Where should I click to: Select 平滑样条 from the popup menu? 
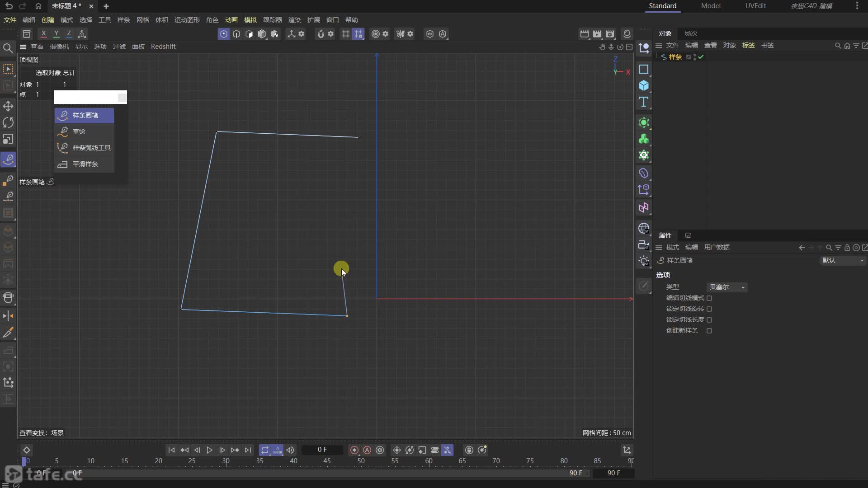85,164
